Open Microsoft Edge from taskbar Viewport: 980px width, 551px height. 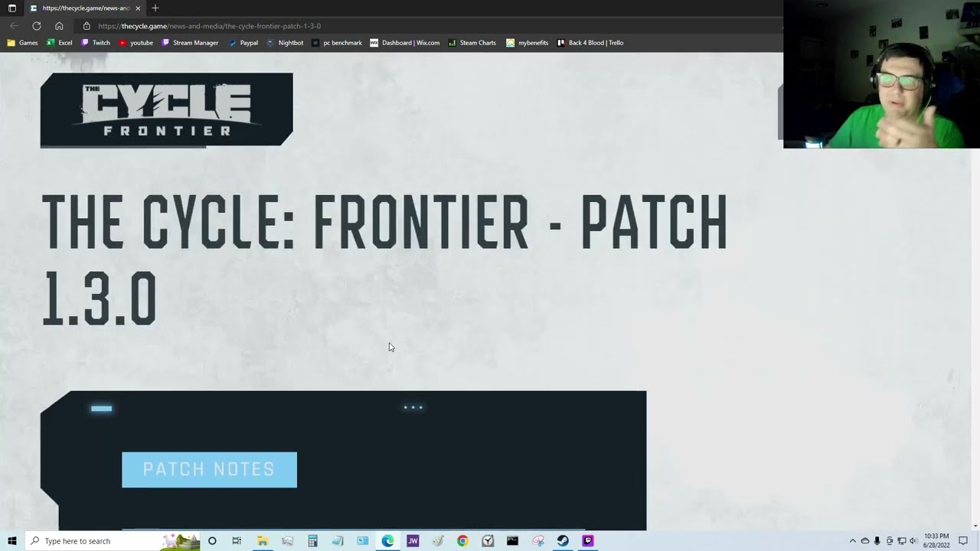click(x=387, y=541)
